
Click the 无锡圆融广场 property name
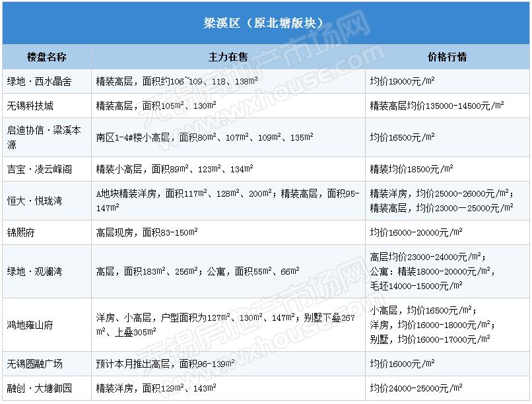coord(34,364)
